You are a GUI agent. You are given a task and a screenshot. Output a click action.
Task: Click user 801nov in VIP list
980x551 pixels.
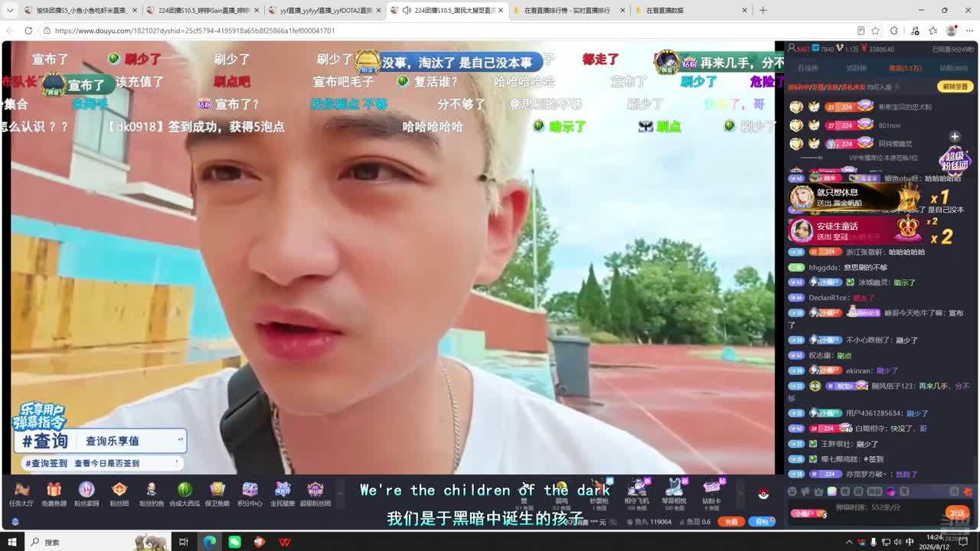(x=890, y=125)
